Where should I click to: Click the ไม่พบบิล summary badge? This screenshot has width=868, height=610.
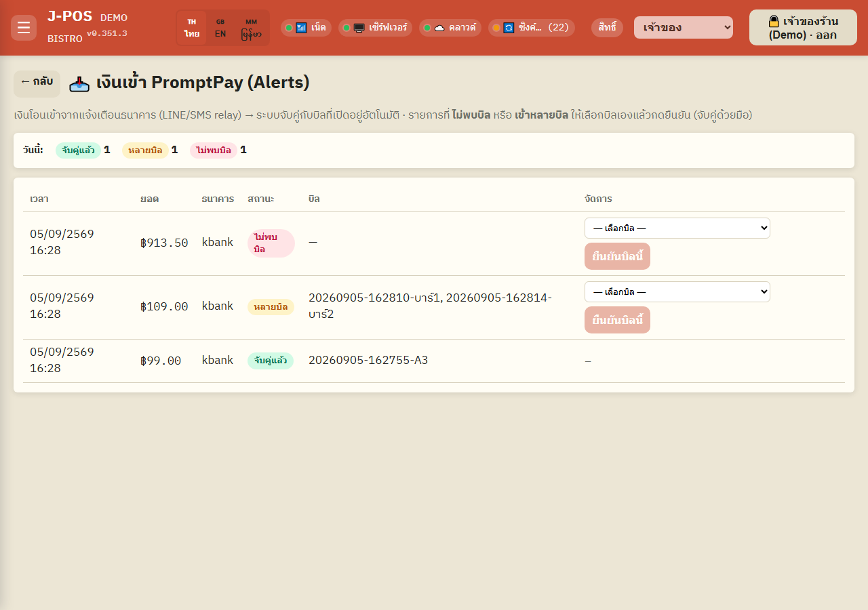coord(214,150)
